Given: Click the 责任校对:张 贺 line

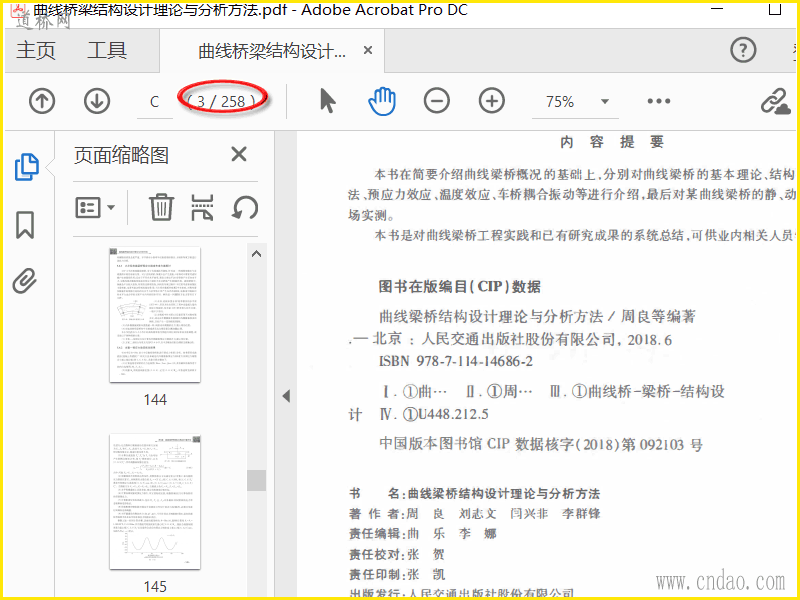Looking at the screenshot, I should point(397,554).
